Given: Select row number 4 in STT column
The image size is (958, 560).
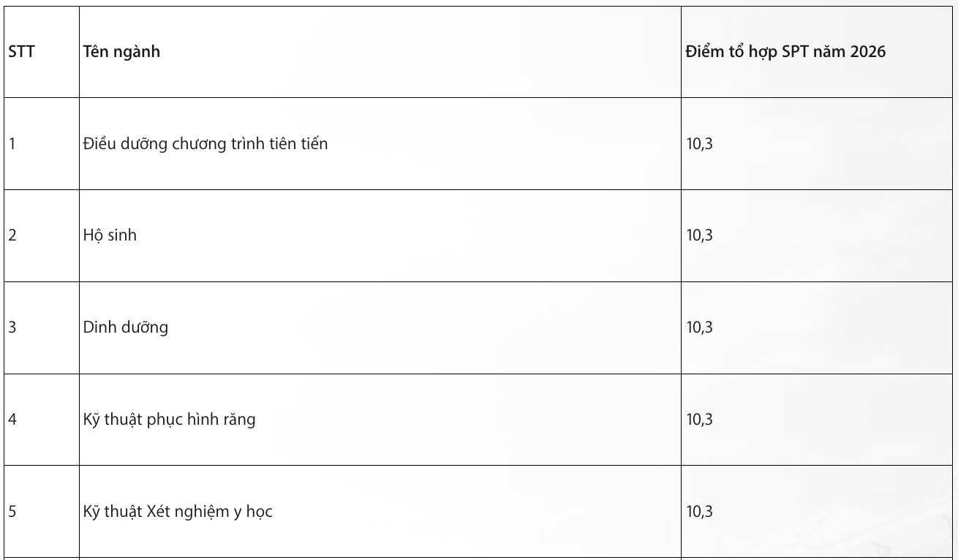Looking at the screenshot, I should click(12, 420).
